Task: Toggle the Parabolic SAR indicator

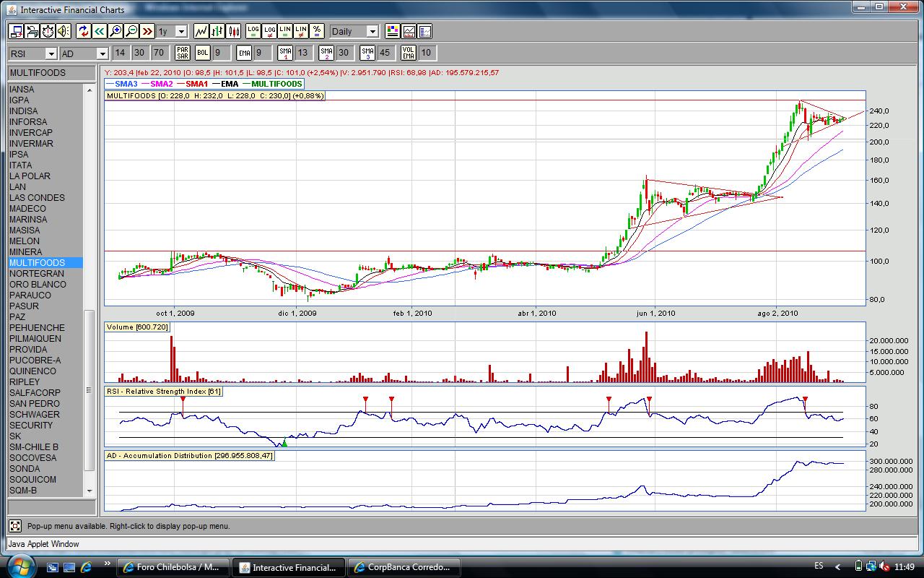Action: [182, 53]
